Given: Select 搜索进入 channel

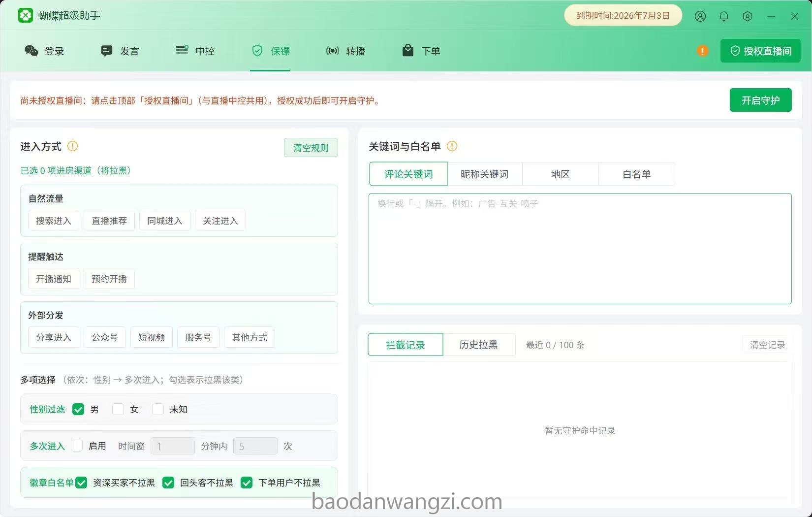Looking at the screenshot, I should pos(54,221).
